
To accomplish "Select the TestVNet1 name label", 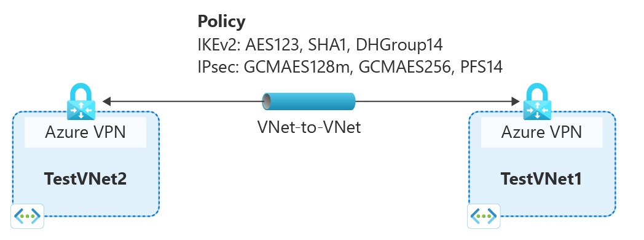I will [x=541, y=179].
